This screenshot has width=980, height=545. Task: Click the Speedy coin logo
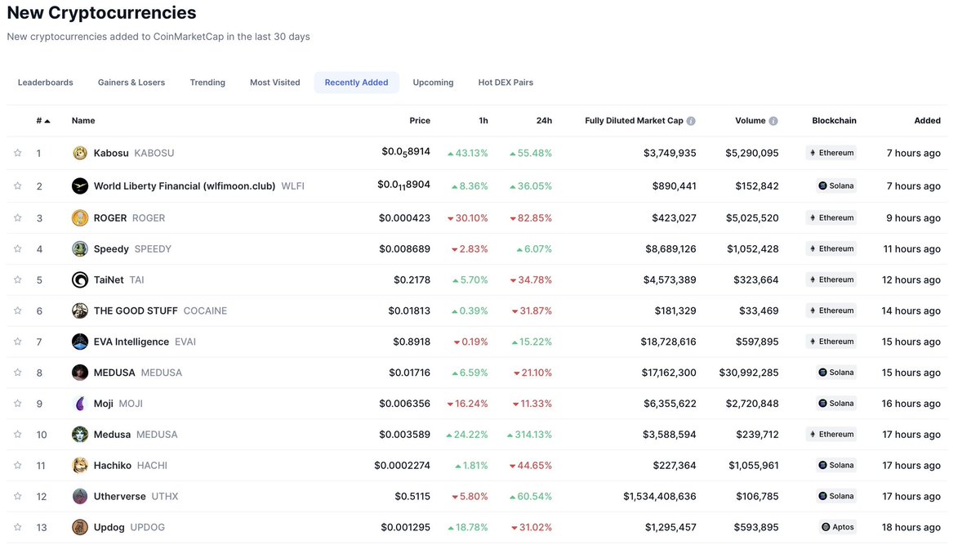click(79, 248)
